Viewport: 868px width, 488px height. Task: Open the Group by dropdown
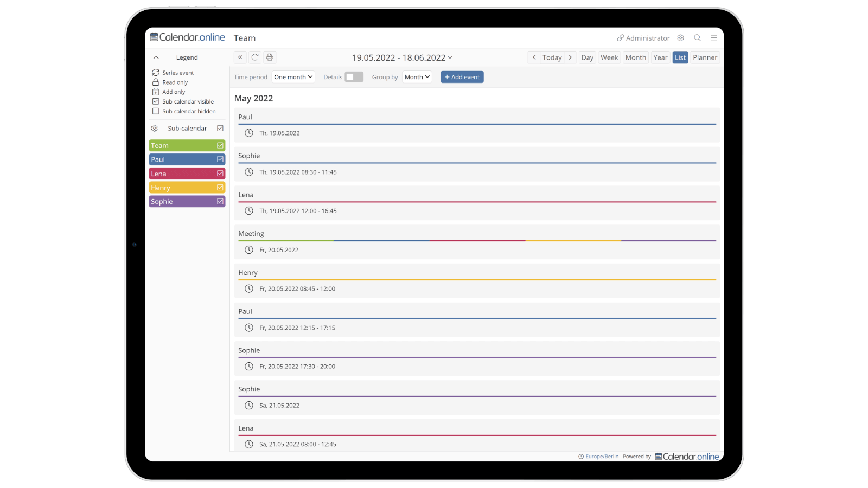click(417, 77)
